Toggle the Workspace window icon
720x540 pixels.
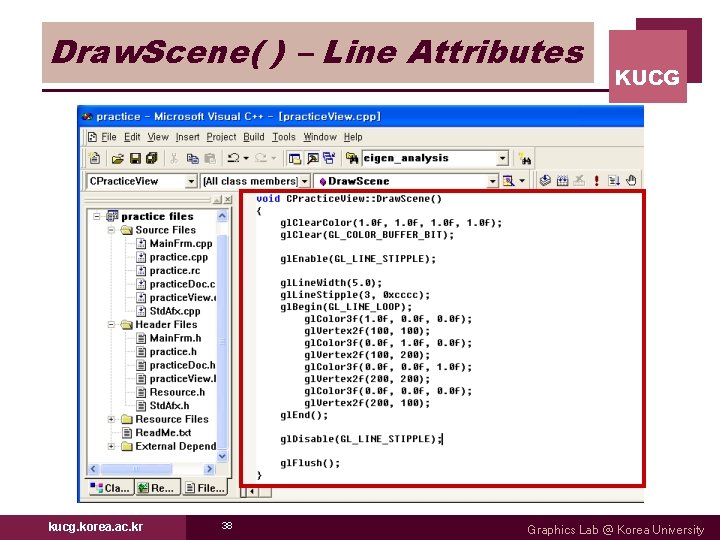point(294,158)
